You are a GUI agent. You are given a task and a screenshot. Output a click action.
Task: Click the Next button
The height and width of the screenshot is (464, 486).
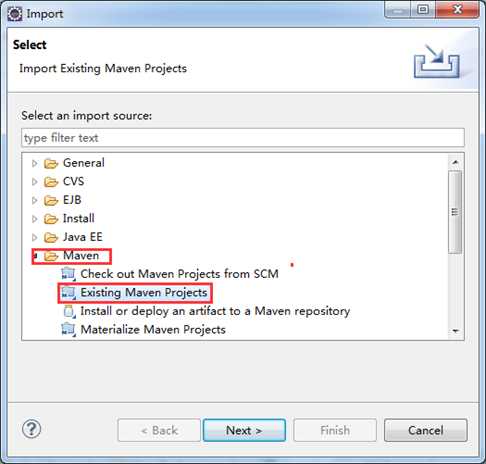[x=244, y=430]
